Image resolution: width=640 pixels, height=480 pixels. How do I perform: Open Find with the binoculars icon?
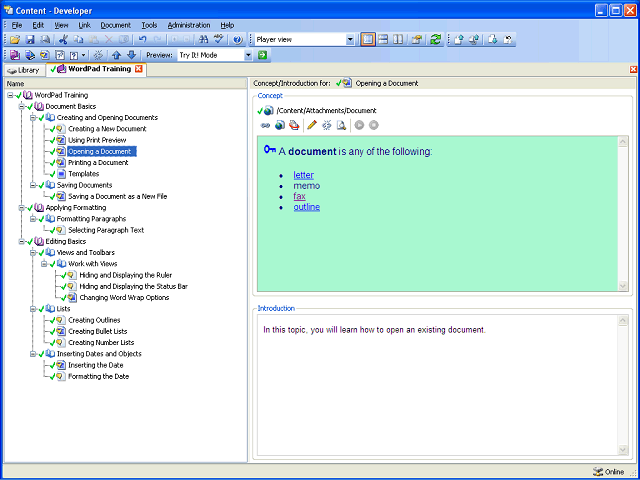coord(203,40)
